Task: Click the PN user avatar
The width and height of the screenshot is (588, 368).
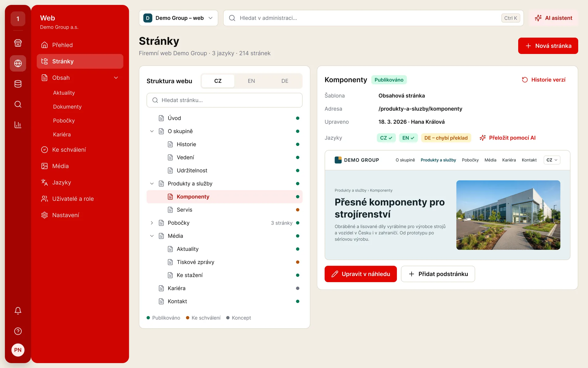Action: point(18,350)
